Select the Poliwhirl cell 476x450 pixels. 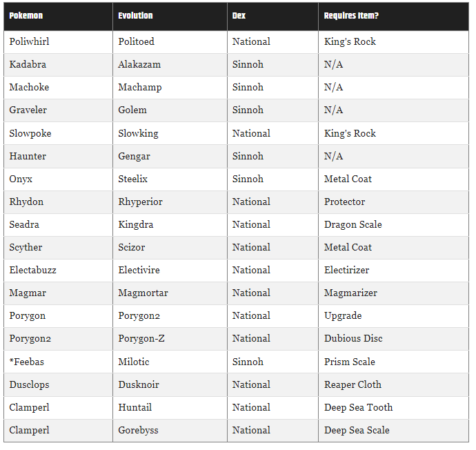(x=29, y=41)
